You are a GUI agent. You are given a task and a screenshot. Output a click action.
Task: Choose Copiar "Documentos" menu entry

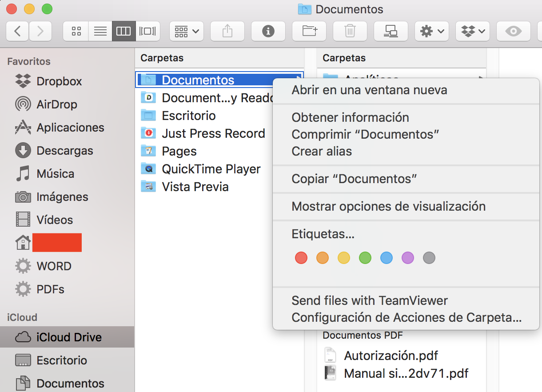406,179
